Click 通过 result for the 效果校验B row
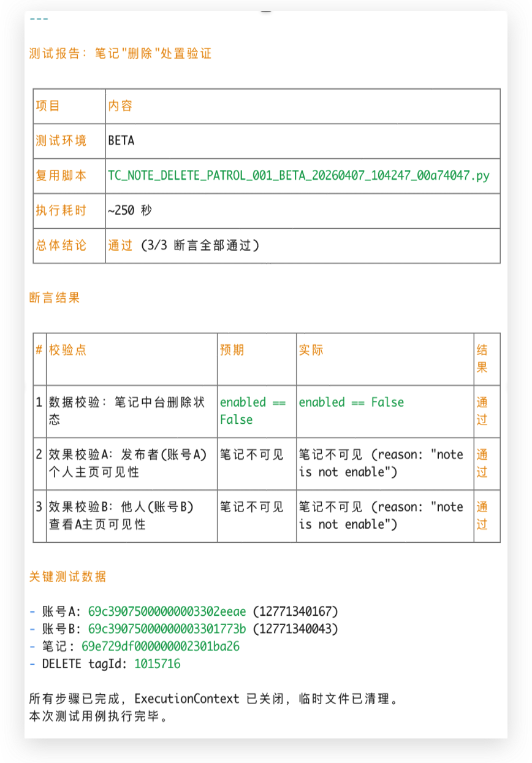The height and width of the screenshot is (763, 532). (x=482, y=516)
